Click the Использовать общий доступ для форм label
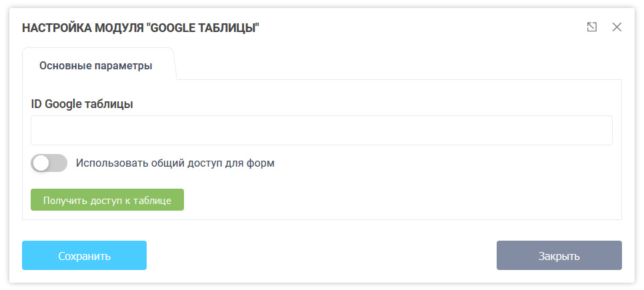This screenshot has height=290, width=644. [175, 163]
